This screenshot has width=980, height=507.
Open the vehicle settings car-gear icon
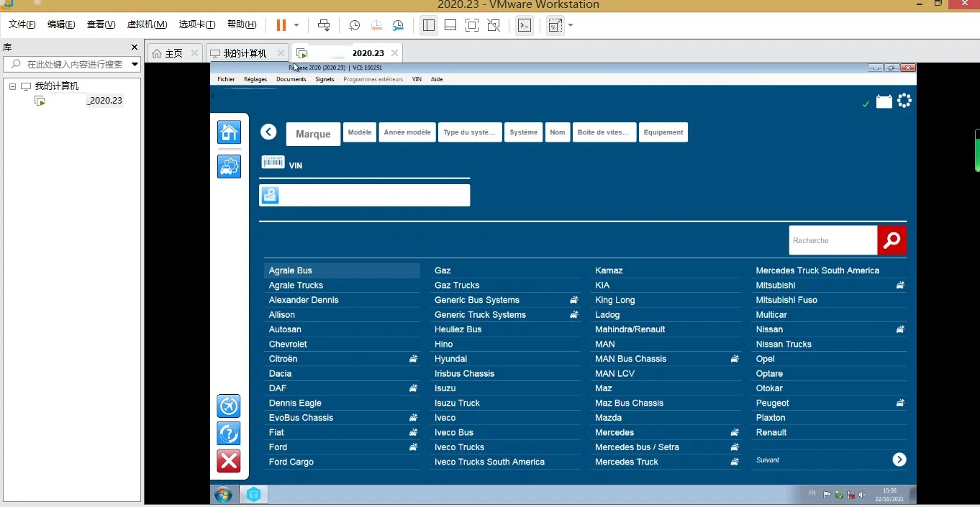[x=229, y=166]
